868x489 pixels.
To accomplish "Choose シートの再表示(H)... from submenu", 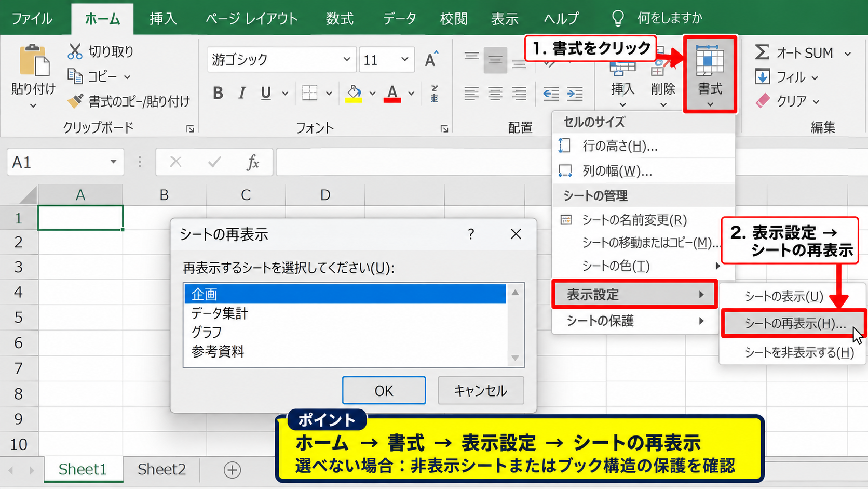I will pos(794,324).
